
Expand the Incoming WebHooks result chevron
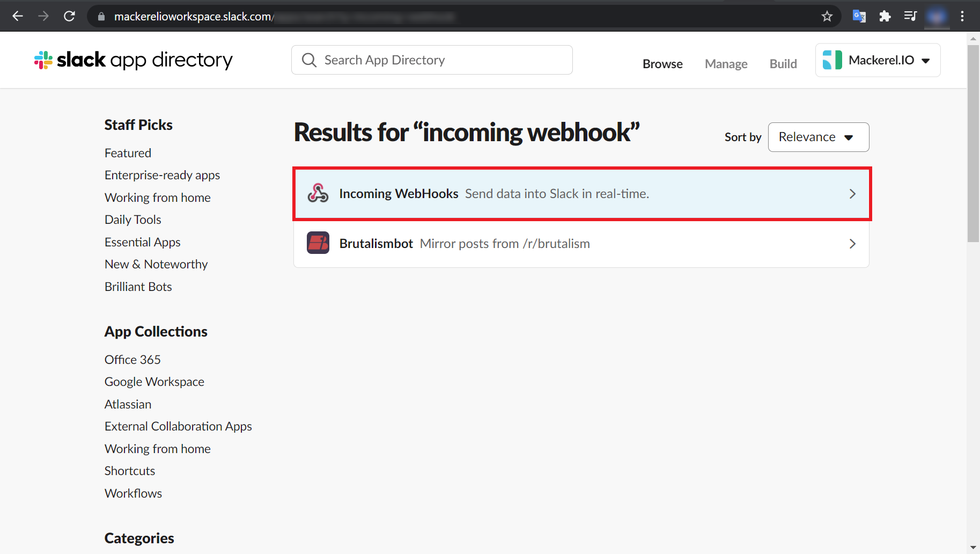pyautogui.click(x=852, y=194)
